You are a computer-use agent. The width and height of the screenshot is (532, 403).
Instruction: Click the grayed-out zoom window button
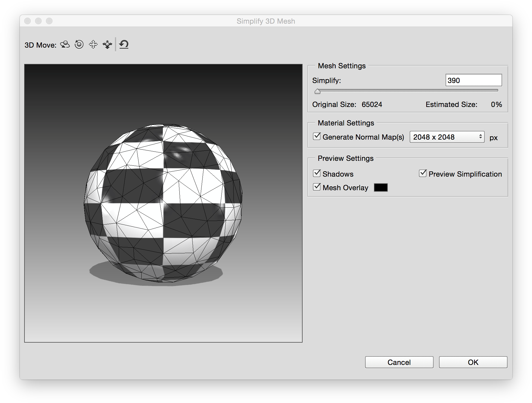click(x=49, y=21)
